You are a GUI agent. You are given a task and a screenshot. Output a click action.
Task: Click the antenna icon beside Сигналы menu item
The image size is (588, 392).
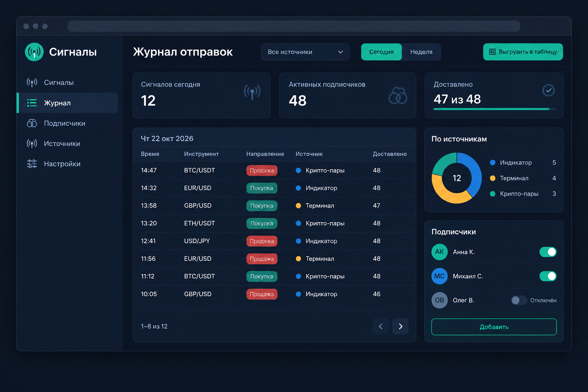pyautogui.click(x=32, y=82)
